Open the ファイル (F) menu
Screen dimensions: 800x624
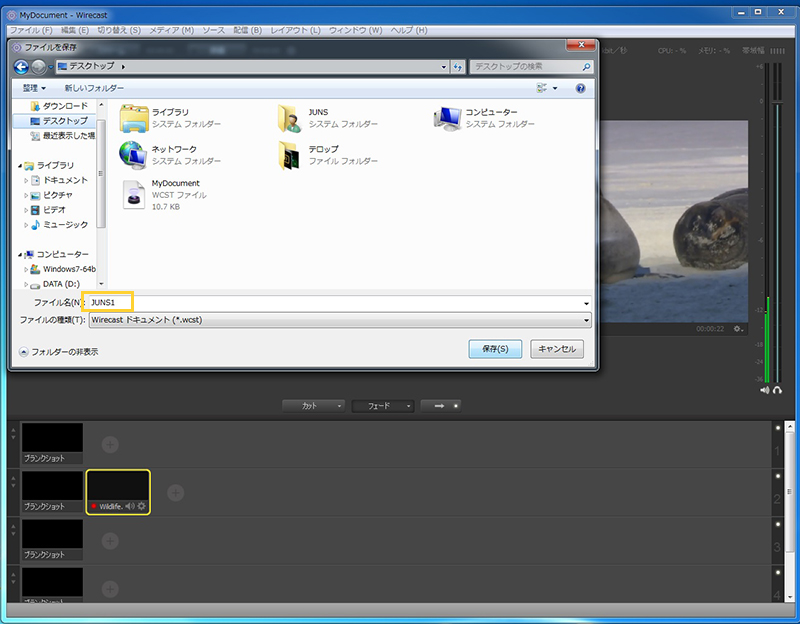point(31,30)
